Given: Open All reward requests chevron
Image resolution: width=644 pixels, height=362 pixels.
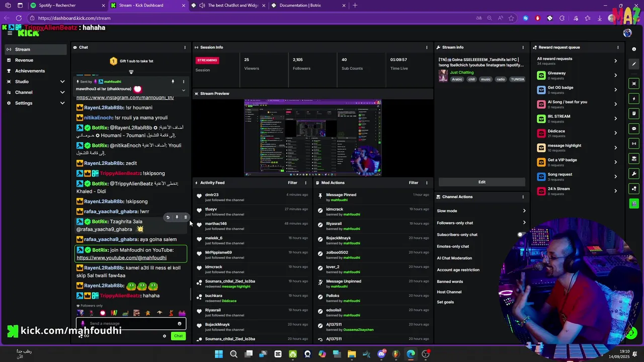Looking at the screenshot, I should pyautogui.click(x=615, y=61).
